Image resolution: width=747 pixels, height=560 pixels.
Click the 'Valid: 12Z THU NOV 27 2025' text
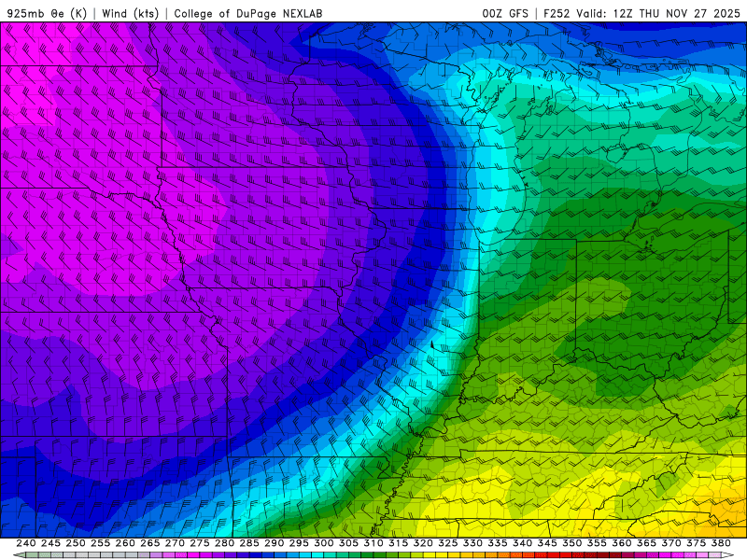click(x=658, y=13)
